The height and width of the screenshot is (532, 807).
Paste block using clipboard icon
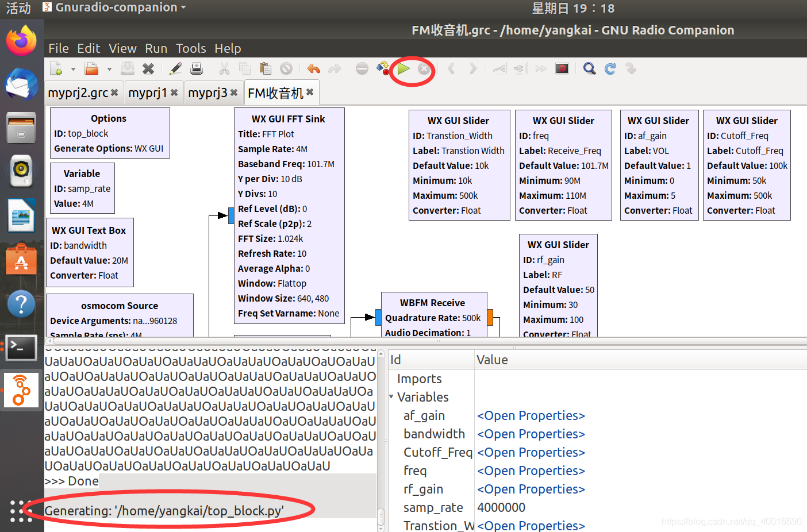(266, 69)
